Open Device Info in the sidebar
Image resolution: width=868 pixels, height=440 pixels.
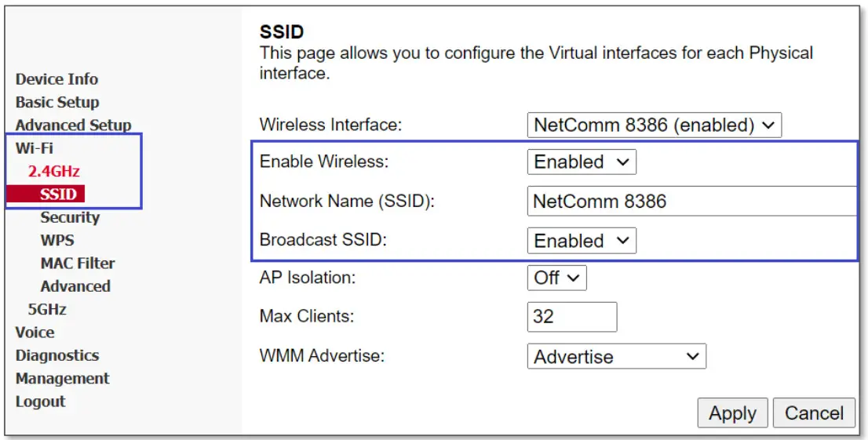(57, 79)
